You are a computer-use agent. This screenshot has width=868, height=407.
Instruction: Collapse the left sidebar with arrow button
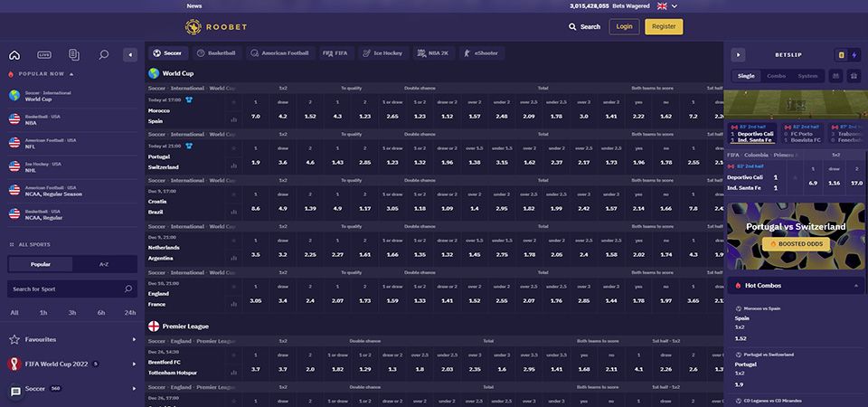(x=130, y=55)
